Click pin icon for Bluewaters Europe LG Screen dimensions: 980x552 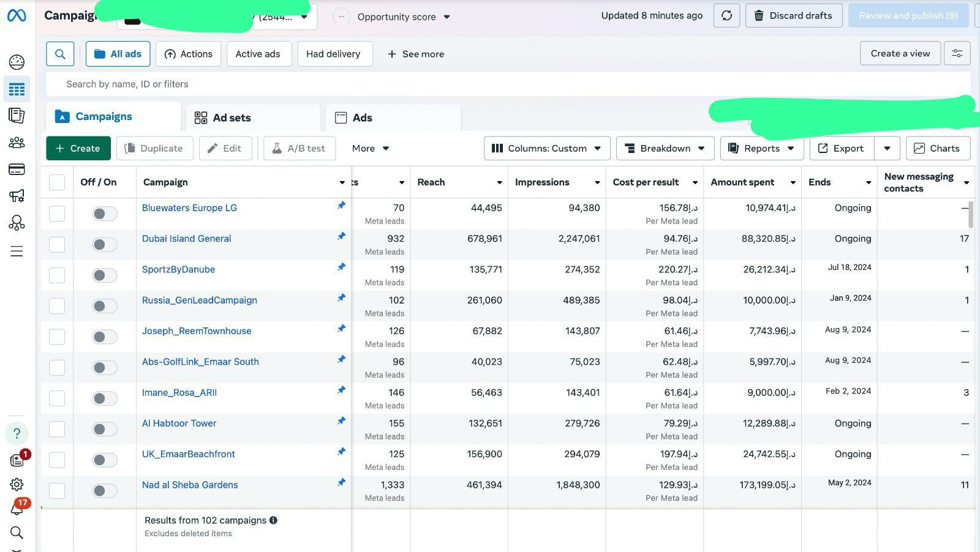[341, 206]
